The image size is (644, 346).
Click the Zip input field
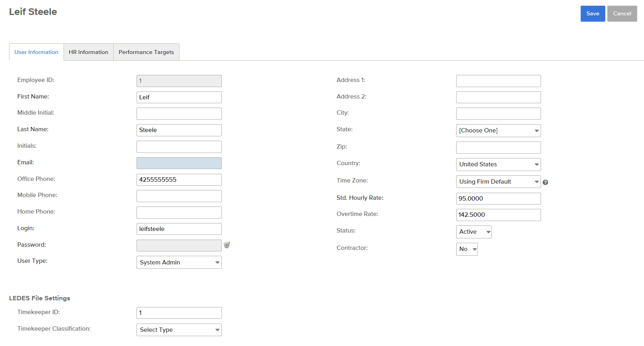click(x=498, y=148)
